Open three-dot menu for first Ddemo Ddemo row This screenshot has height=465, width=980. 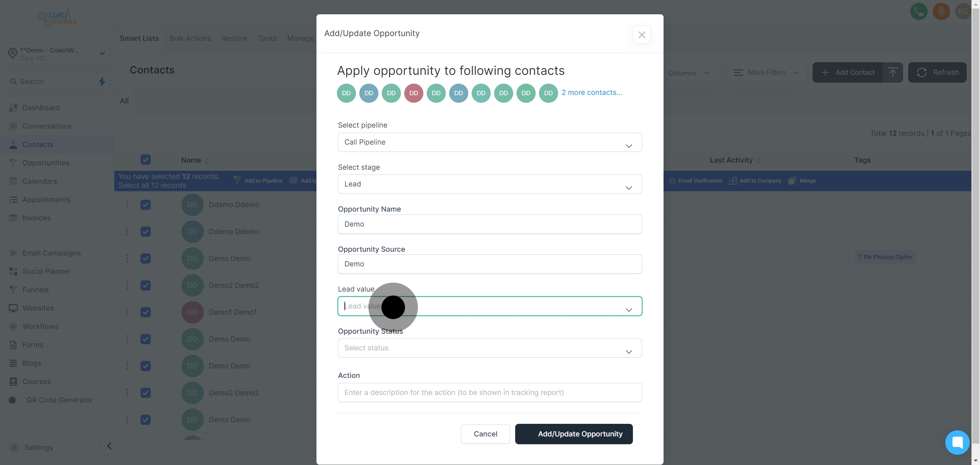pos(127,204)
